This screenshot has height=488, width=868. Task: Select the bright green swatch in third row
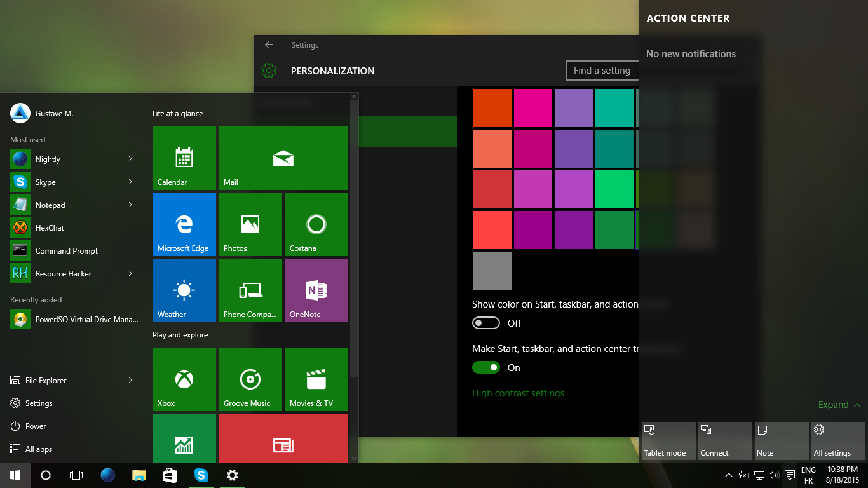point(614,189)
